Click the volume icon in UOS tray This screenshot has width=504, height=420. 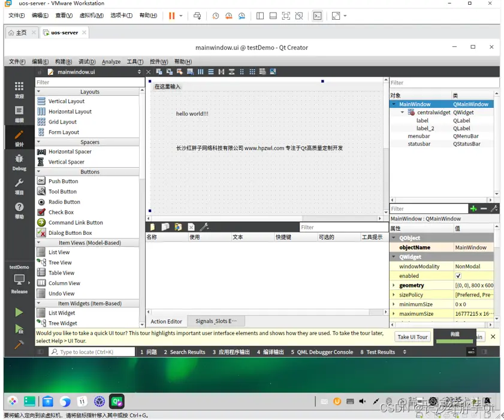coord(362,401)
